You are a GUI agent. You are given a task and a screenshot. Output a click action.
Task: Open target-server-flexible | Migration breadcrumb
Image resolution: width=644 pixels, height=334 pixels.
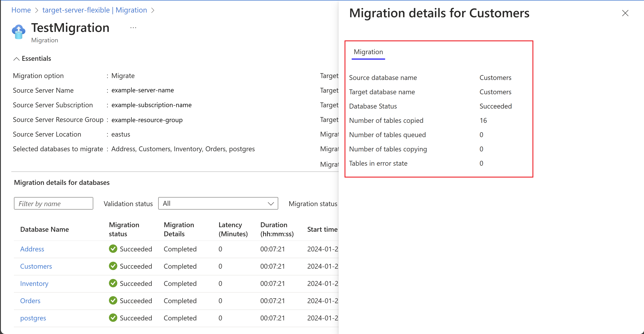pos(94,10)
